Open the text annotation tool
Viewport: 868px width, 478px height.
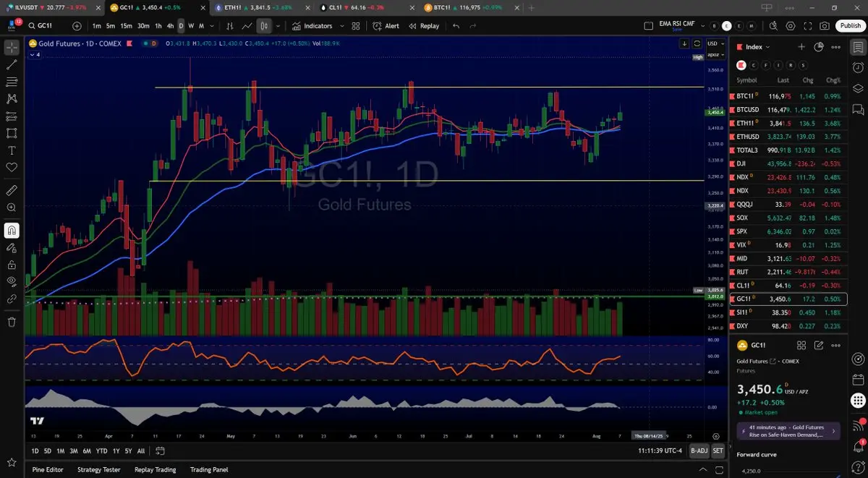(x=12, y=150)
